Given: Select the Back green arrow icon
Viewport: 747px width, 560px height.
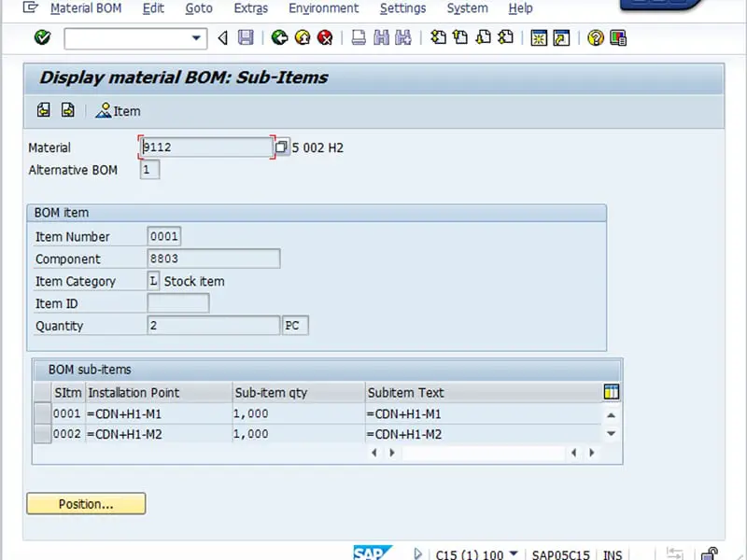Looking at the screenshot, I should (x=278, y=38).
